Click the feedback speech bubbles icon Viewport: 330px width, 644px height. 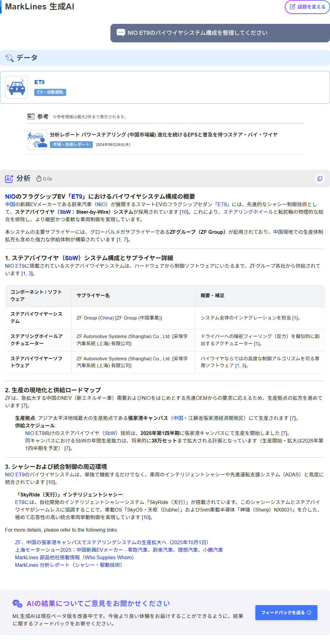(17, 604)
